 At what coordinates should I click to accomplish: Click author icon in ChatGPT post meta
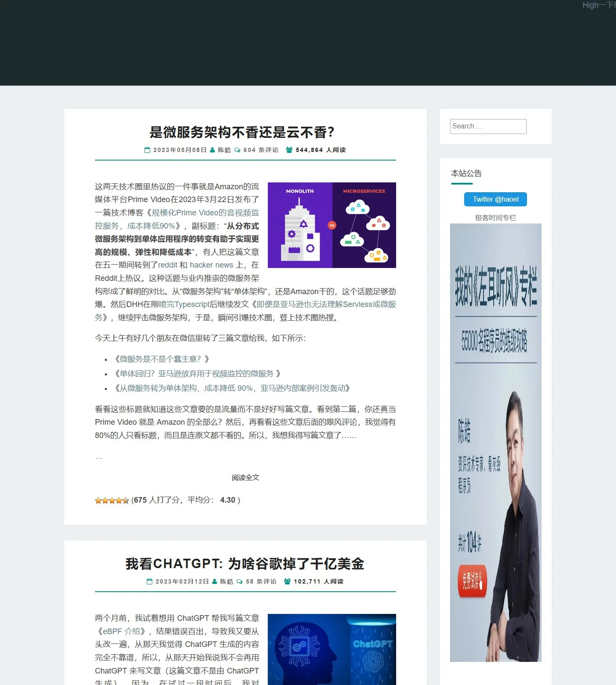(215, 581)
